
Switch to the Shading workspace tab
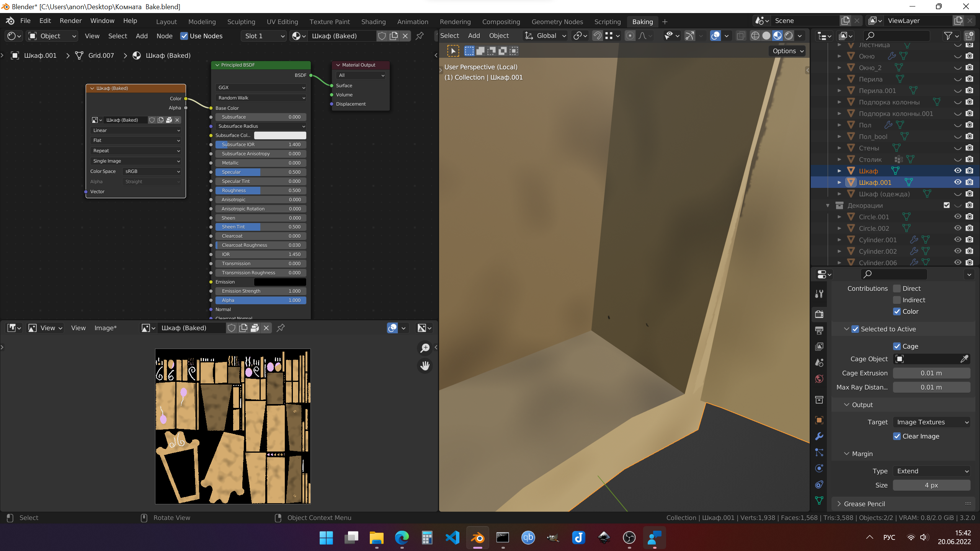tap(373, 22)
